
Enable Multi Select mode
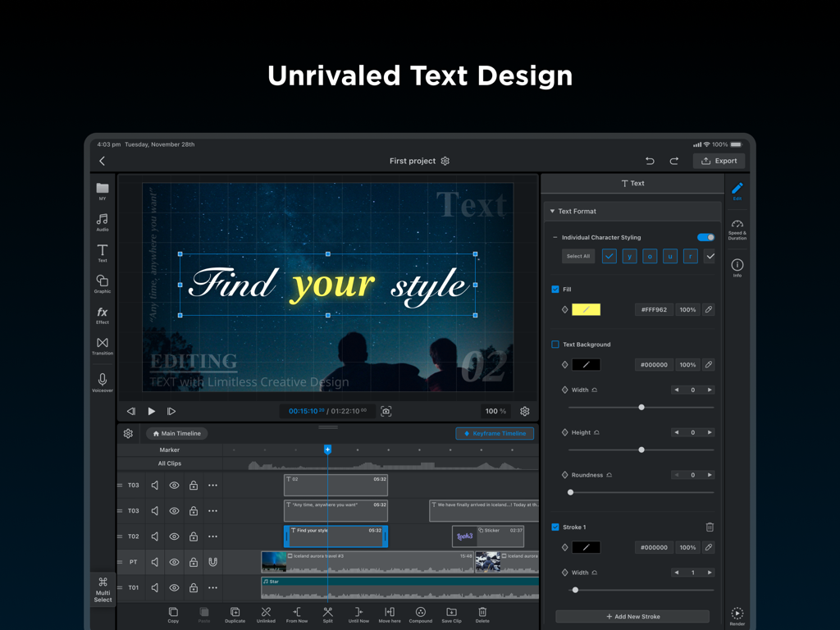coord(102,589)
